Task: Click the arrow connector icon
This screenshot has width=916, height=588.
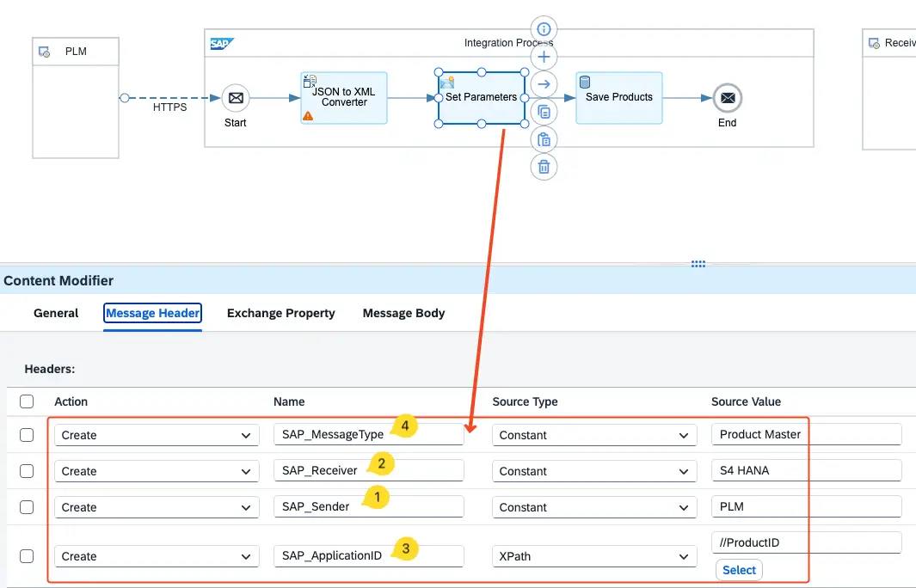Action: pos(544,84)
